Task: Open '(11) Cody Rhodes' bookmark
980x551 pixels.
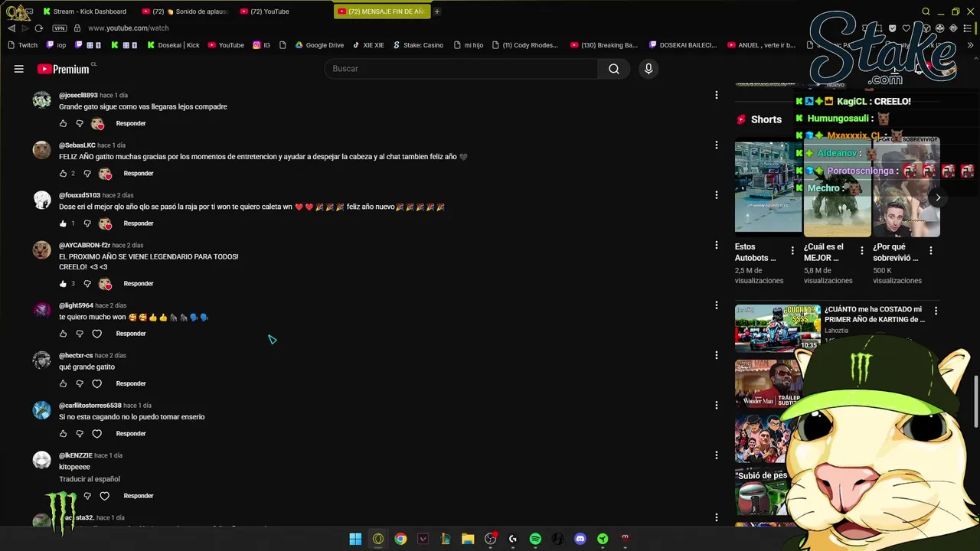Action: (x=524, y=45)
